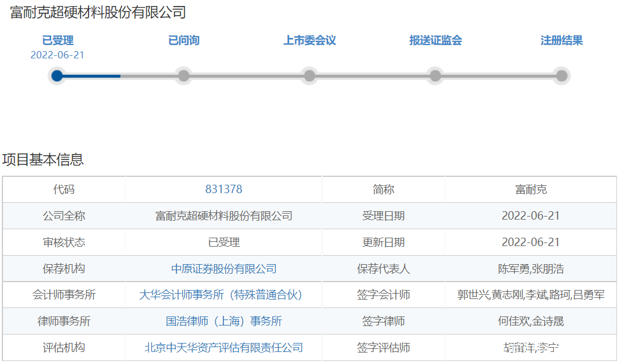The image size is (620, 364).
Task: Select the 已受理 stage label
Action: [x=58, y=41]
